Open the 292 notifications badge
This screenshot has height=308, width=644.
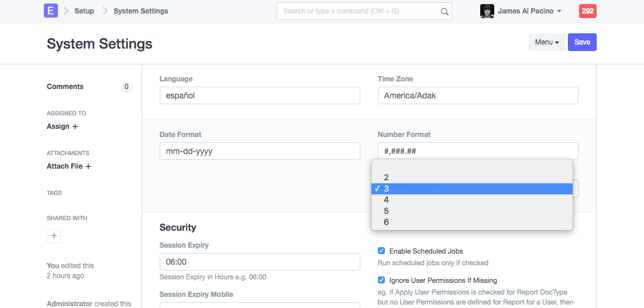click(x=587, y=11)
